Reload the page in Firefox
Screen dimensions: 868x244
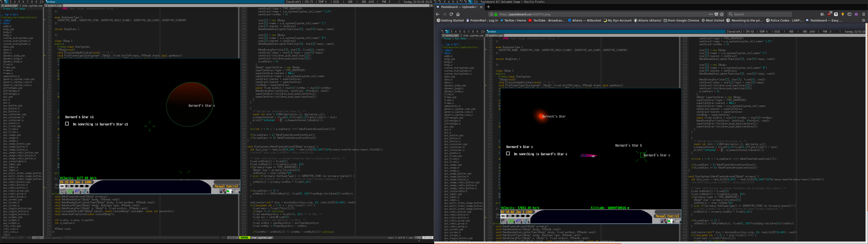pyautogui.click(x=451, y=14)
